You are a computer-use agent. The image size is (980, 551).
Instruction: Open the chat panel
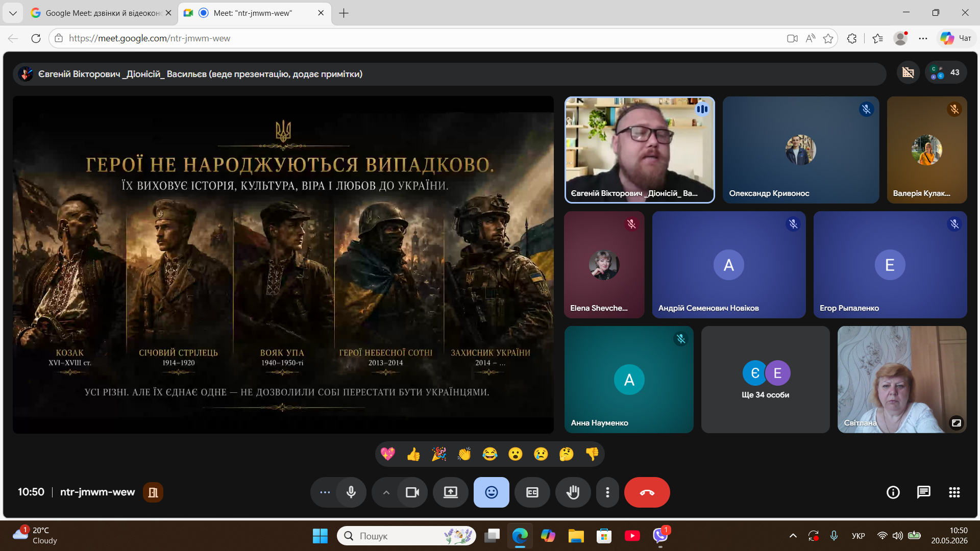[924, 492]
